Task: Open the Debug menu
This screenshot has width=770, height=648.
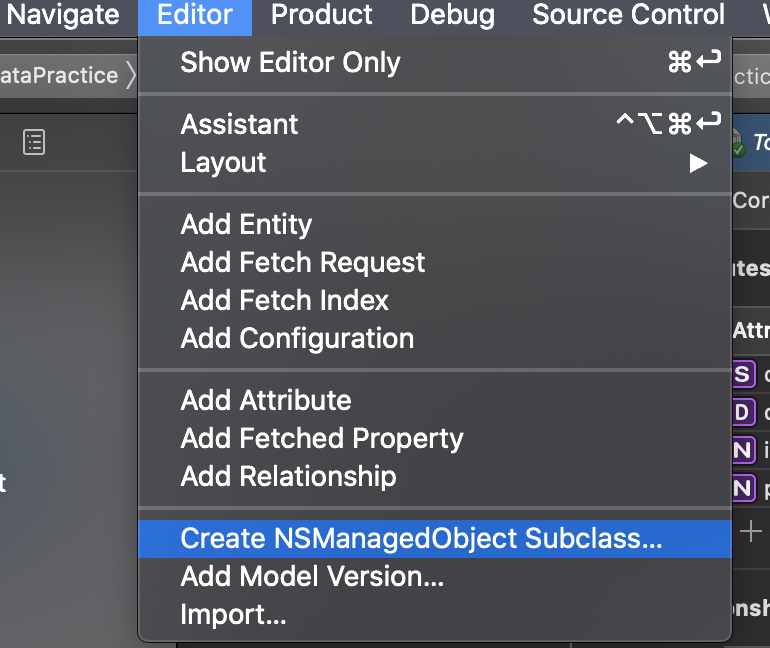Action: (x=452, y=15)
